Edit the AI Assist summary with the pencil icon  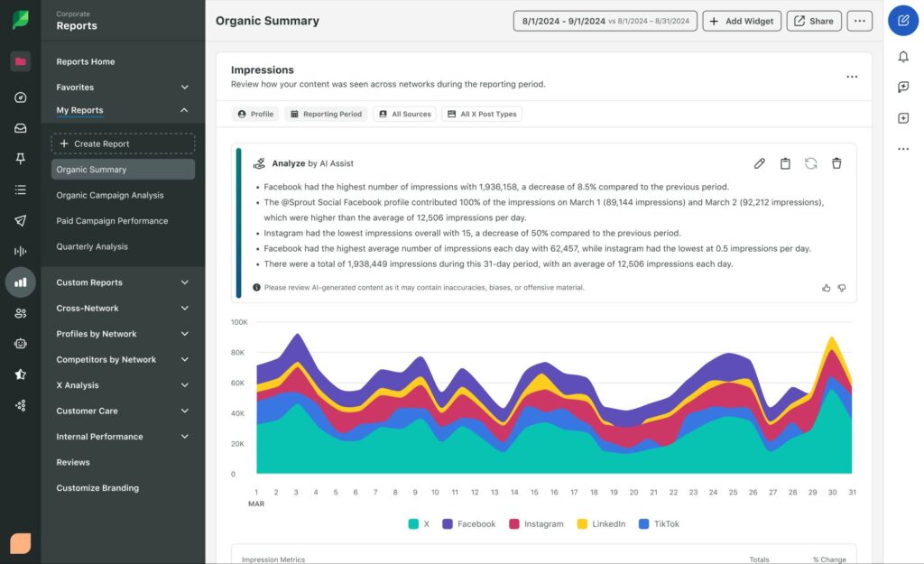point(759,163)
